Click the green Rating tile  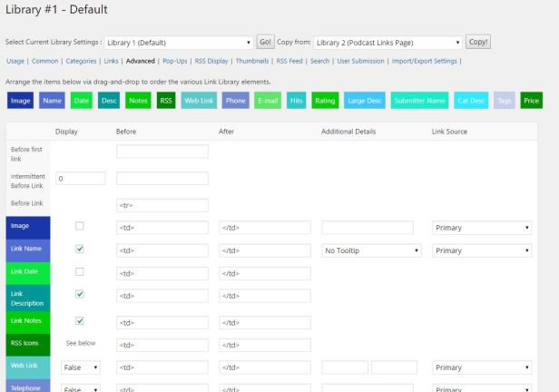(x=325, y=101)
